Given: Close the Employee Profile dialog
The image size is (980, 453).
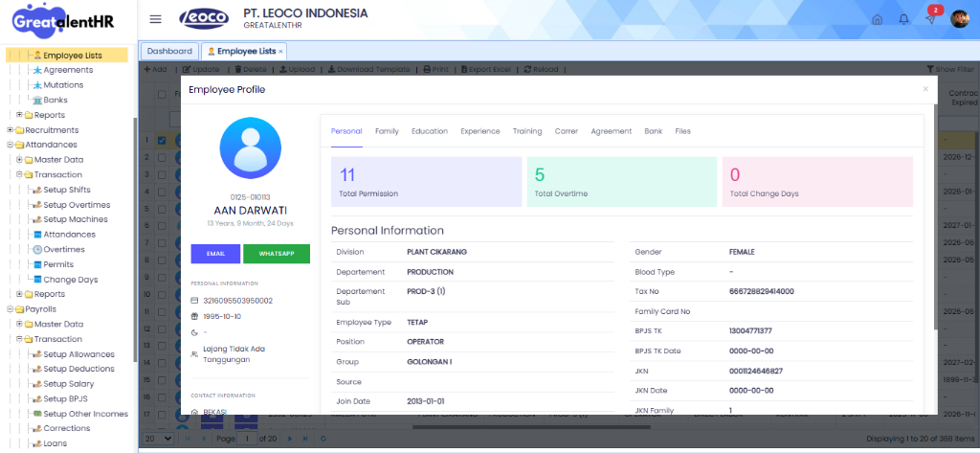Looking at the screenshot, I should 925,89.
